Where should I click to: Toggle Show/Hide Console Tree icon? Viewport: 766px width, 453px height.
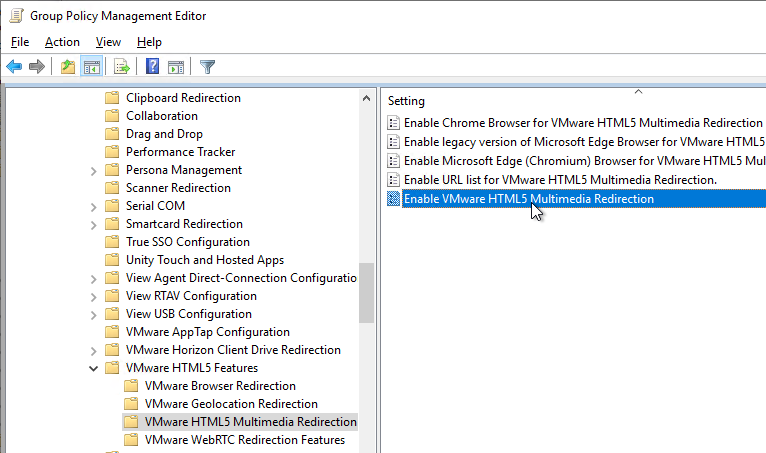coord(91,66)
